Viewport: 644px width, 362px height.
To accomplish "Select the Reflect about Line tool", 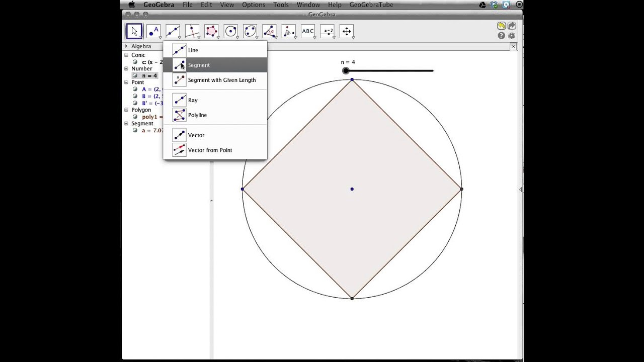I will click(x=289, y=31).
